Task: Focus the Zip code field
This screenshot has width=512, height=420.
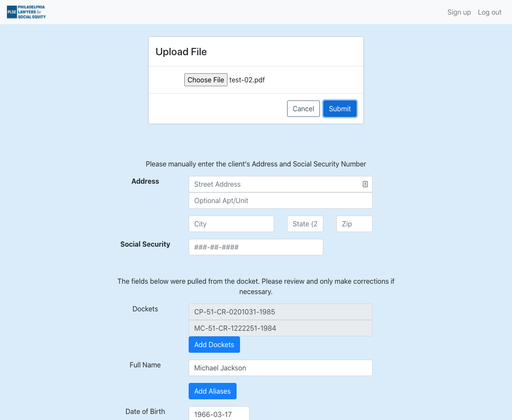Action: coord(354,224)
